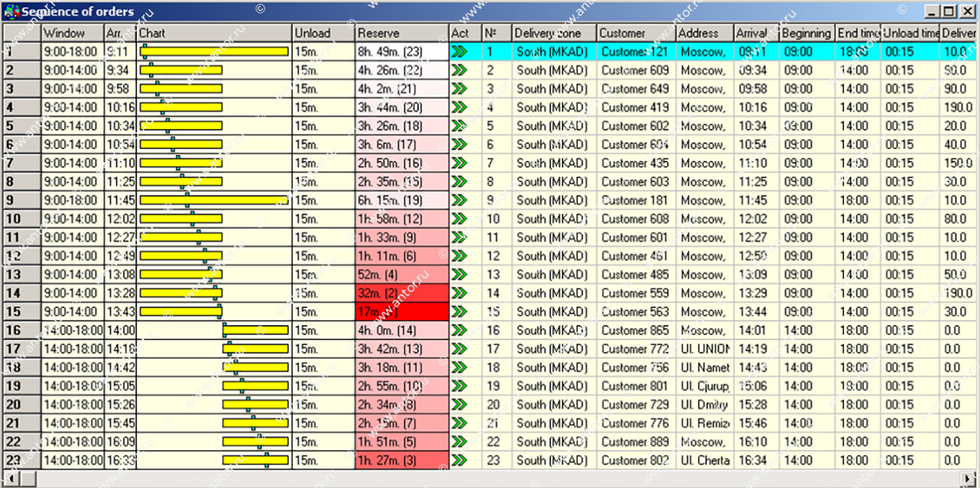This screenshot has height=488, width=980.
Task: Click the green Act arrow for order 15
Action: pos(460,311)
